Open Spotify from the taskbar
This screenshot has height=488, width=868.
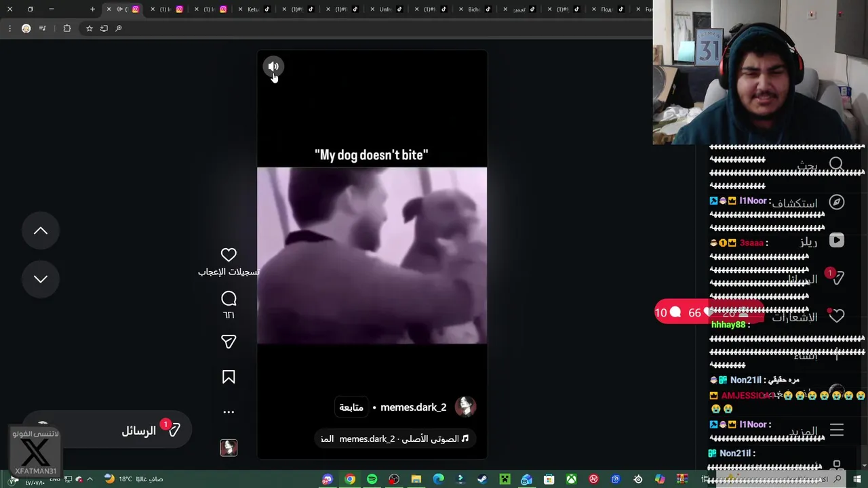(372, 479)
